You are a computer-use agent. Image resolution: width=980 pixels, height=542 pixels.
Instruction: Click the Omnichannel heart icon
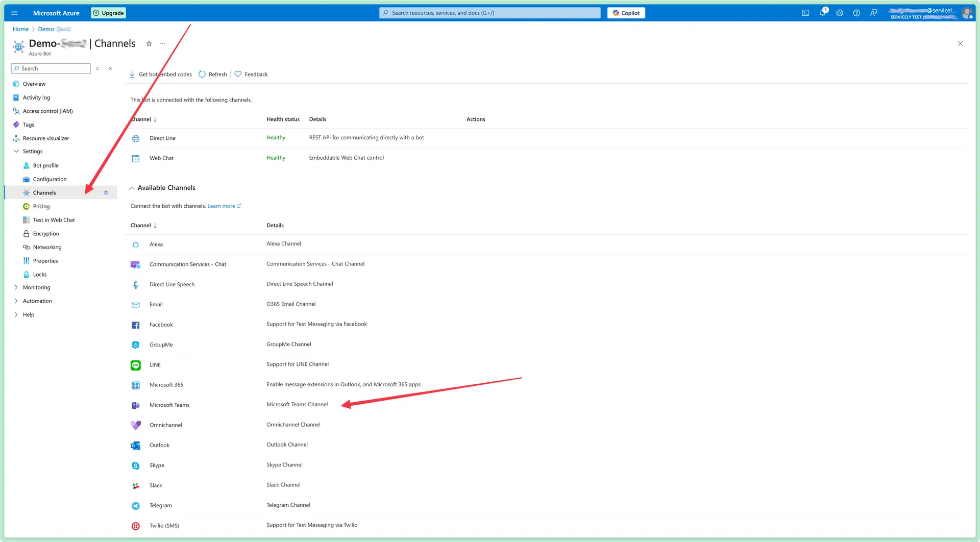(136, 426)
